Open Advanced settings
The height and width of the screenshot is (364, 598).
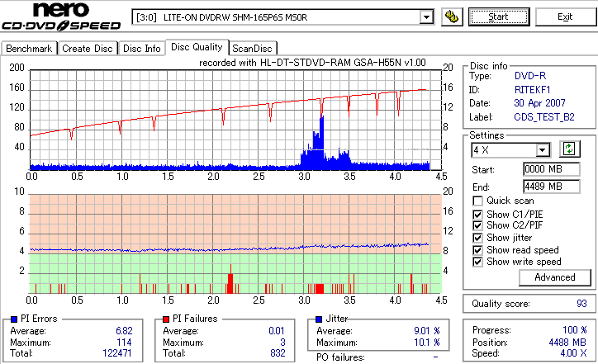tap(555, 277)
